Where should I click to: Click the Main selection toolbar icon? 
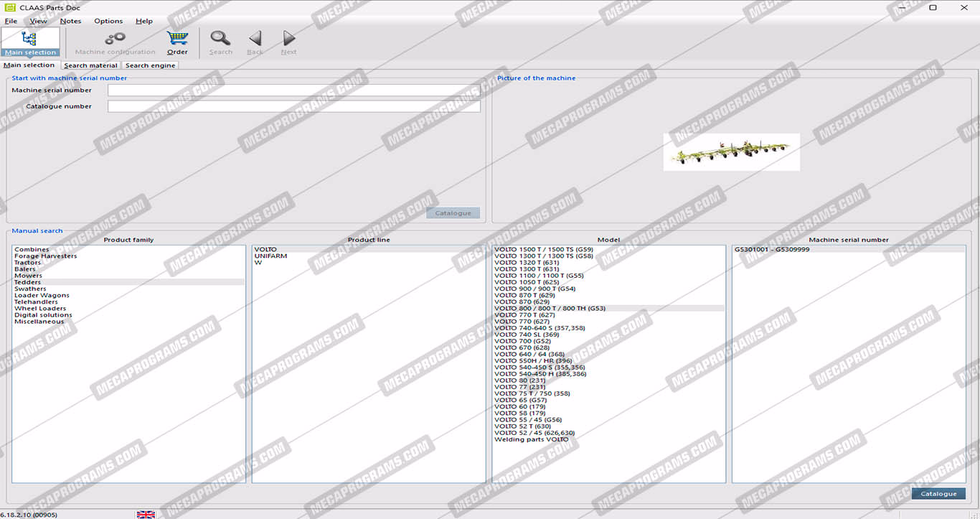coord(29,42)
